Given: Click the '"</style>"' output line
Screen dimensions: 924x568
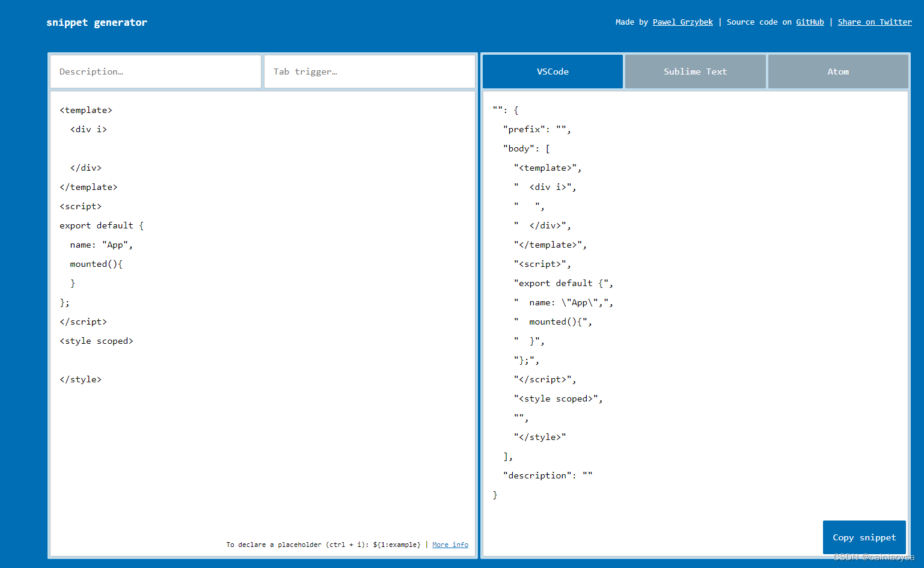Looking at the screenshot, I should [540, 437].
